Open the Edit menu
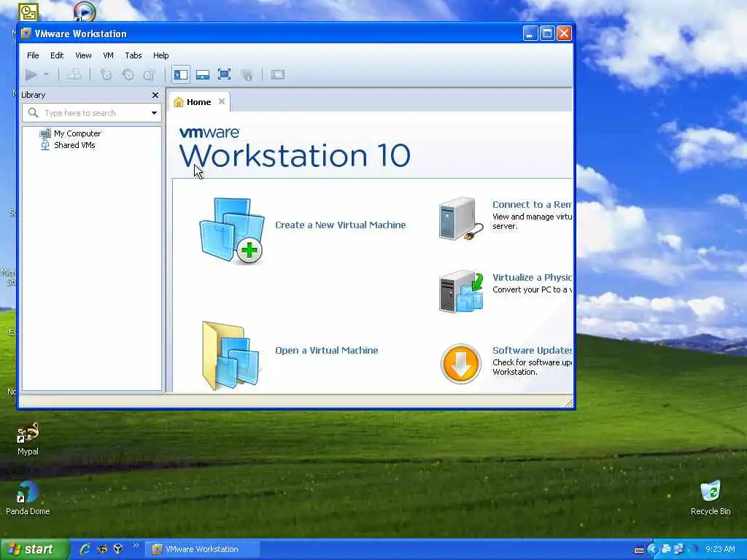Screen dimensions: 747x560 click(57, 55)
